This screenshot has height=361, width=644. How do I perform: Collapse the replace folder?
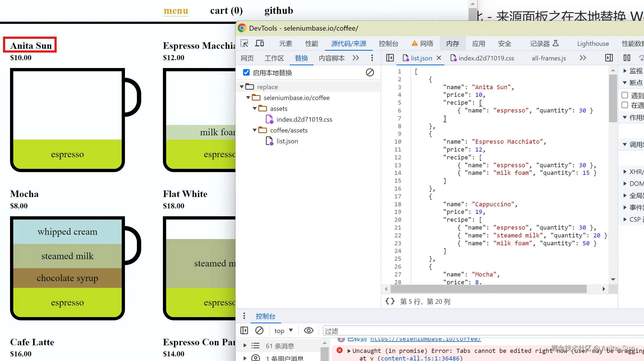pos(241,87)
